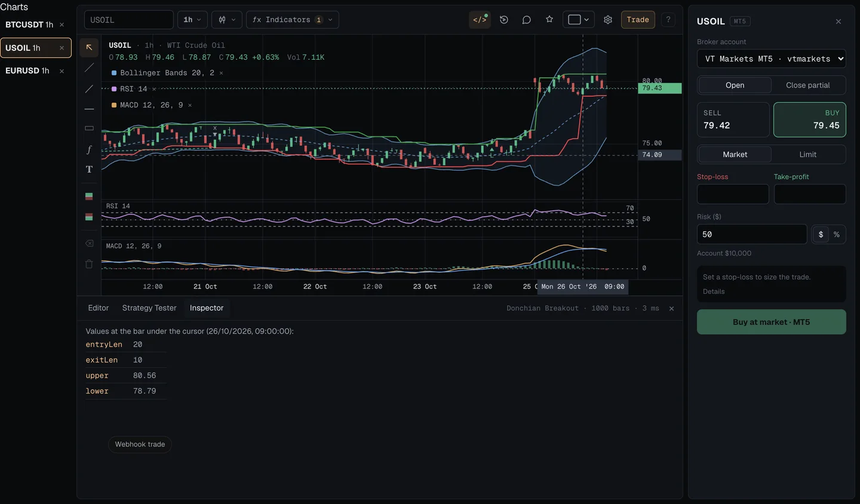Choose Limit order type
Viewport: 860px width, 504px height.
pyautogui.click(x=808, y=155)
